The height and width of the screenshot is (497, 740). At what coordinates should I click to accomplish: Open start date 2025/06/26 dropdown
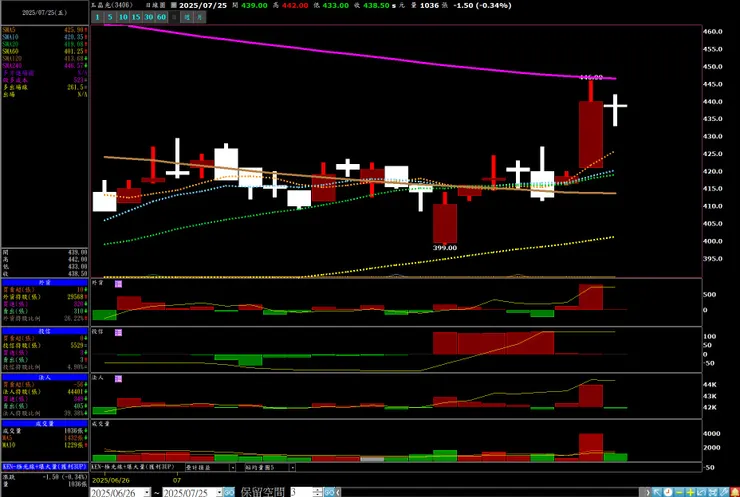(147, 492)
